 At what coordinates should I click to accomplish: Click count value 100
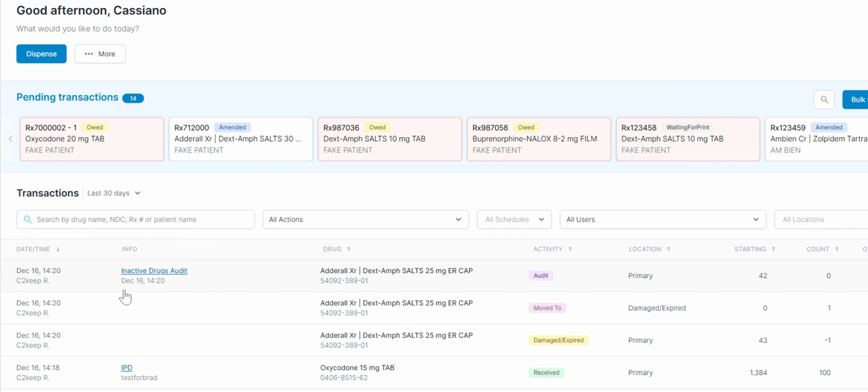[824, 372]
